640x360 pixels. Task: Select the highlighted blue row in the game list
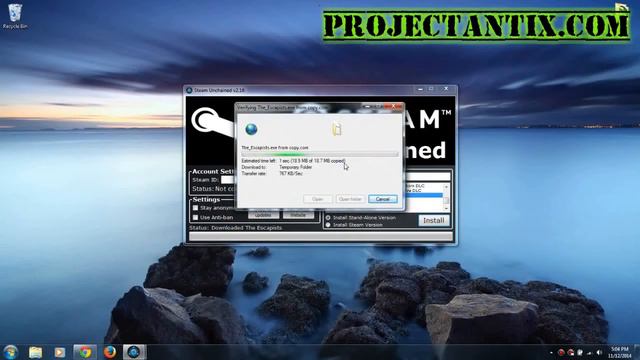(x=424, y=196)
